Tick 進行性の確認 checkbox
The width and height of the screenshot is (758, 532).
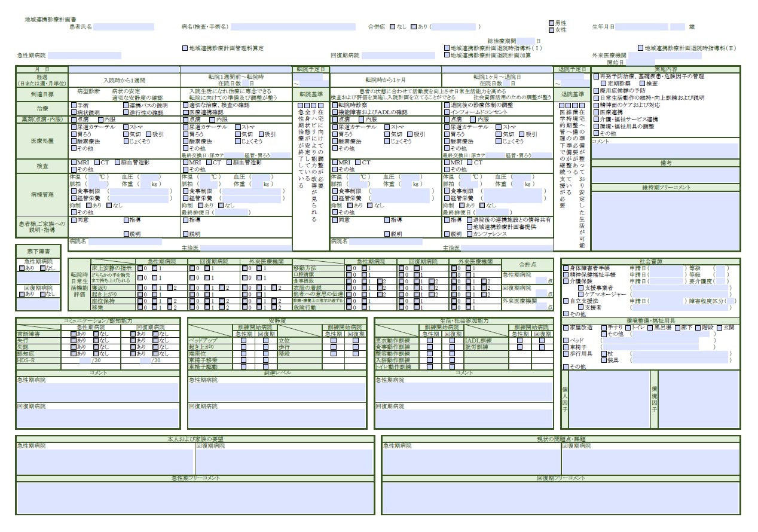pyautogui.click(x=126, y=112)
